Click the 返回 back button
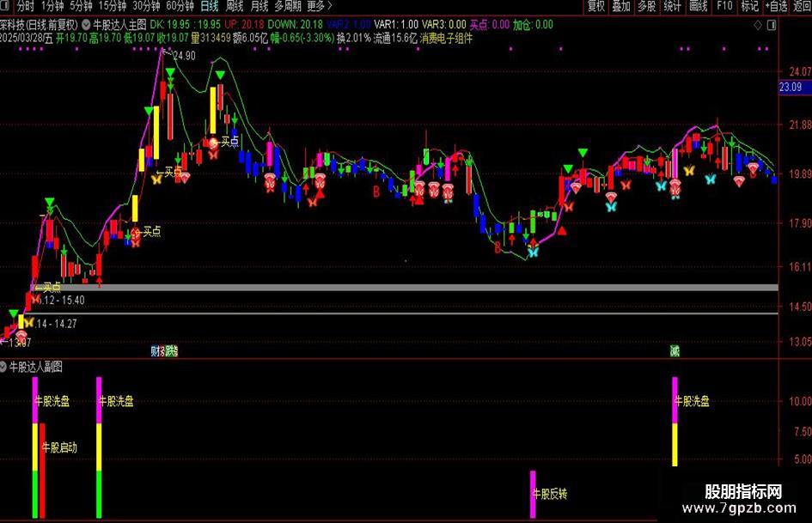812x523 pixels. (x=803, y=6)
